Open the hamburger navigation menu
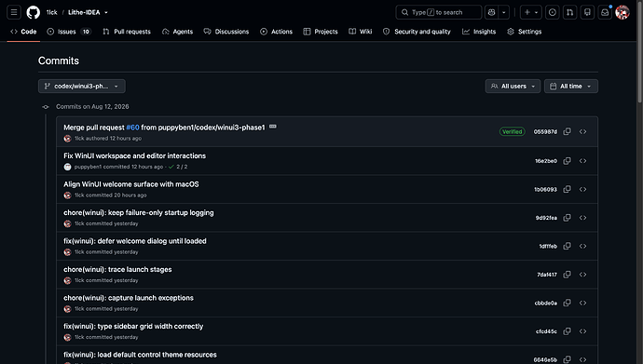The width and height of the screenshot is (643, 364). (14, 12)
